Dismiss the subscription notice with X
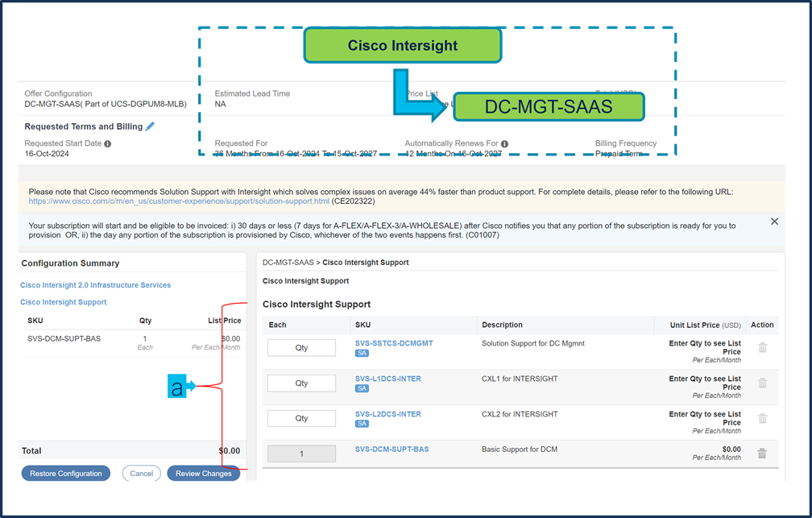The height and width of the screenshot is (518, 812). coord(774,222)
